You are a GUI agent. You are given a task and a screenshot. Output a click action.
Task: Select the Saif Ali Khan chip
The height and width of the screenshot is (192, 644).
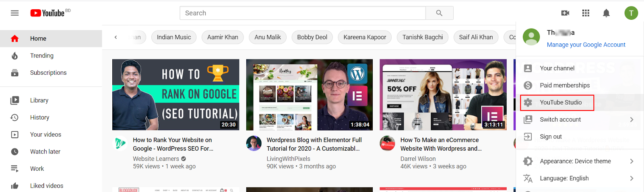[x=476, y=37]
